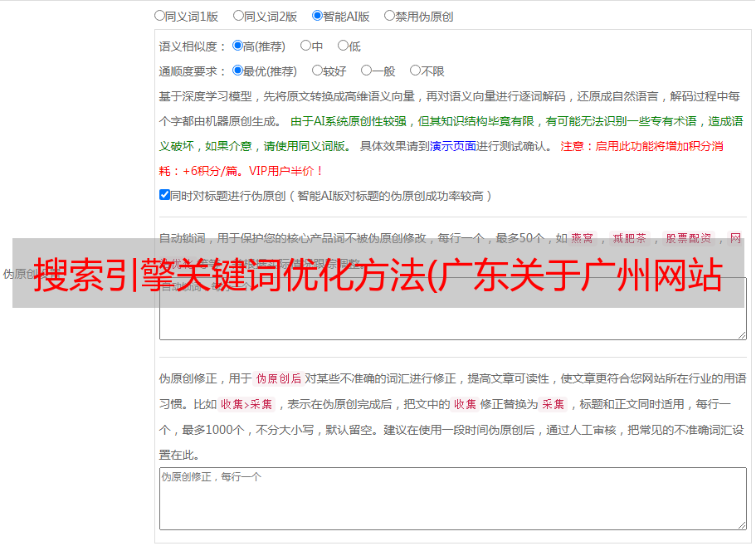The width and height of the screenshot is (756, 546).
Task: Grab the resize handle of 自动锁词 textarea
Action: 742,335
